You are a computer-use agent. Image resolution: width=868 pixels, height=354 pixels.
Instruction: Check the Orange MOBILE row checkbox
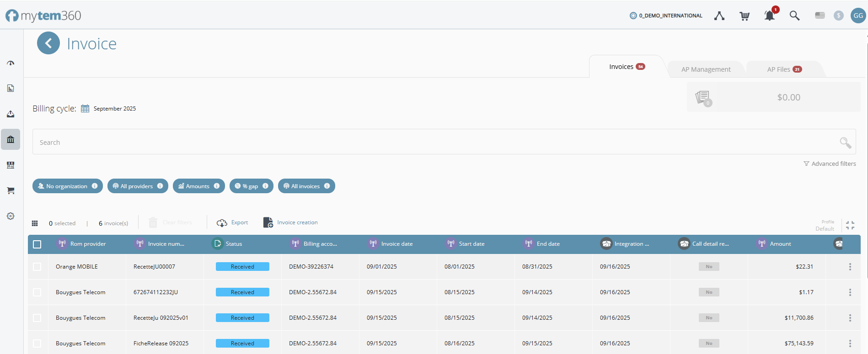pos(38,267)
